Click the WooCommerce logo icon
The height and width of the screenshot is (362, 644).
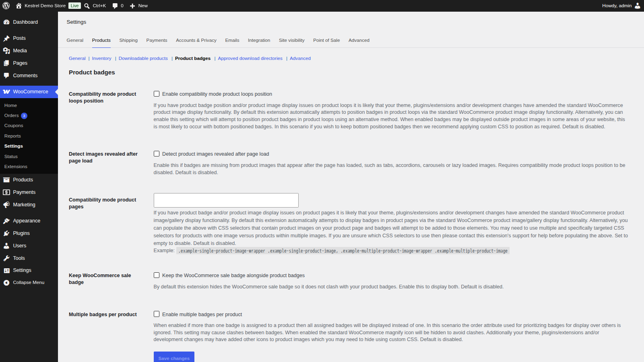[6, 92]
